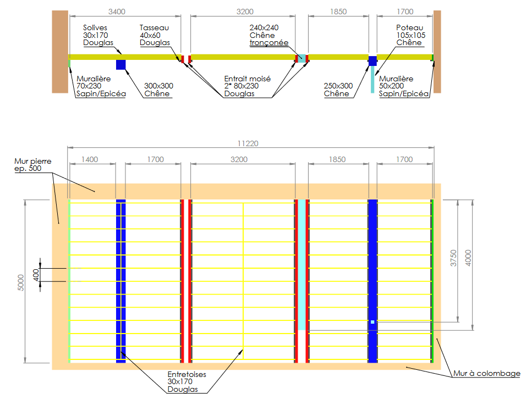Select the 3200 dimension in the section view
Screen dimensions: 532x394
tap(245, 12)
